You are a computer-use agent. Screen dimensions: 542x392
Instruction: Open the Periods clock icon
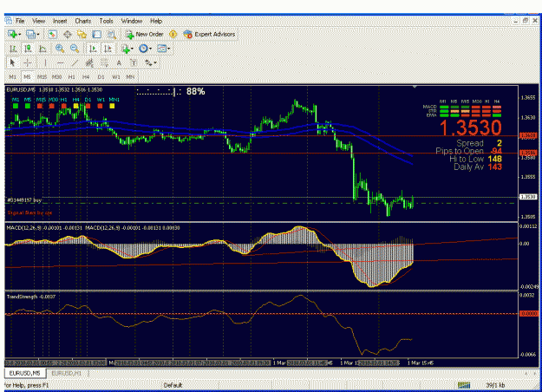click(x=143, y=49)
